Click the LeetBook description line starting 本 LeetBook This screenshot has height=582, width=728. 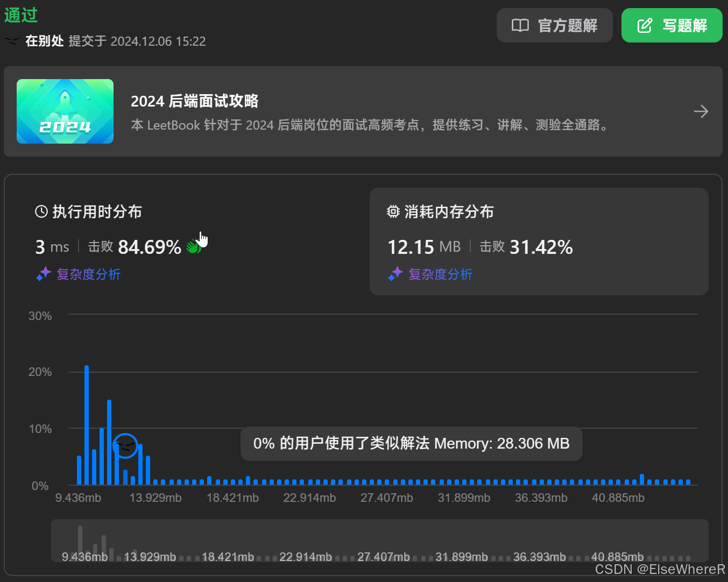click(371, 125)
